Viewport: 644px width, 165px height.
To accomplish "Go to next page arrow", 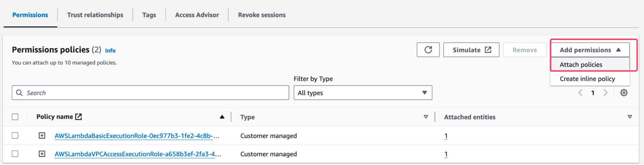I will pos(605,93).
